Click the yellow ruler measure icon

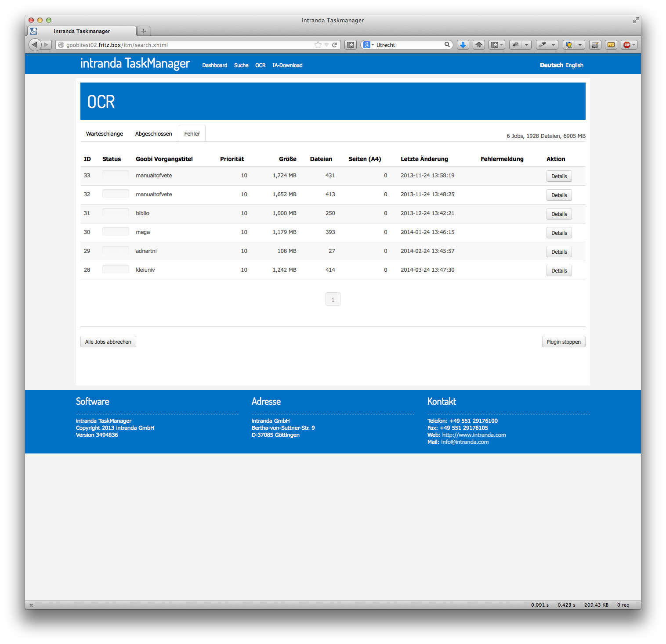pyautogui.click(x=611, y=45)
